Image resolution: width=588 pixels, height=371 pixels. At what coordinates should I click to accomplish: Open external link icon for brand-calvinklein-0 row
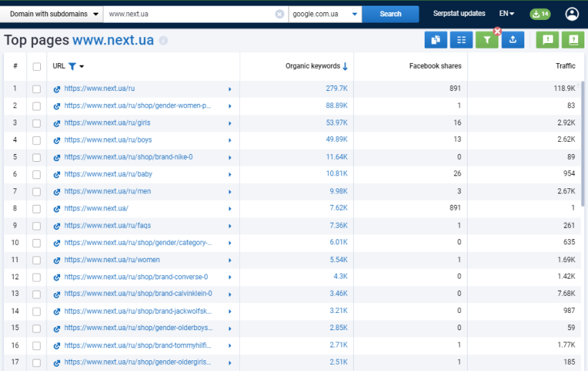coord(57,294)
